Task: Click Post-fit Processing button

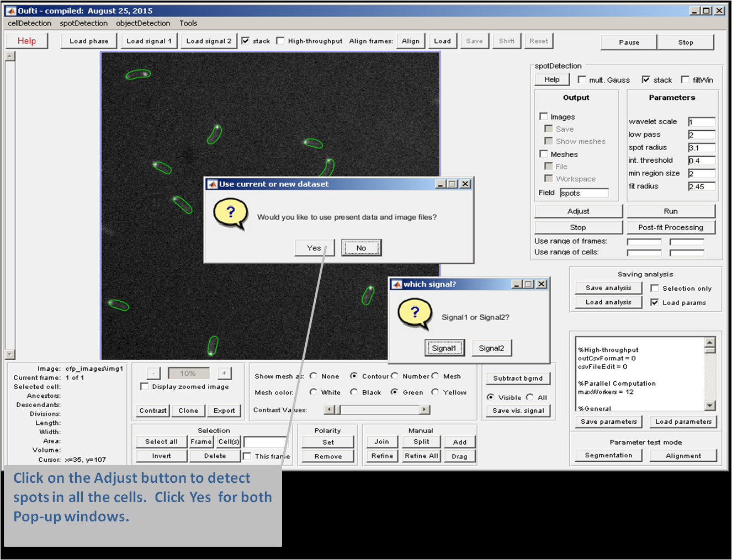Action: click(671, 227)
